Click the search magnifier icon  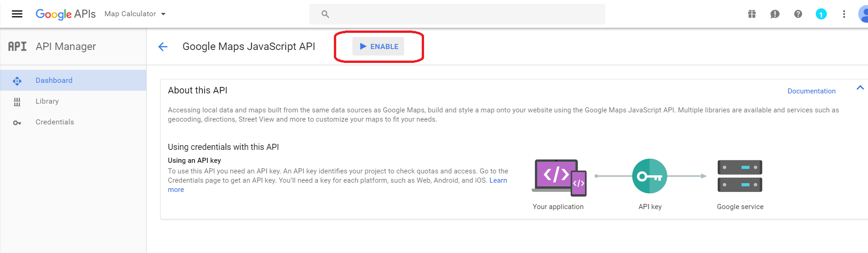coord(326,14)
